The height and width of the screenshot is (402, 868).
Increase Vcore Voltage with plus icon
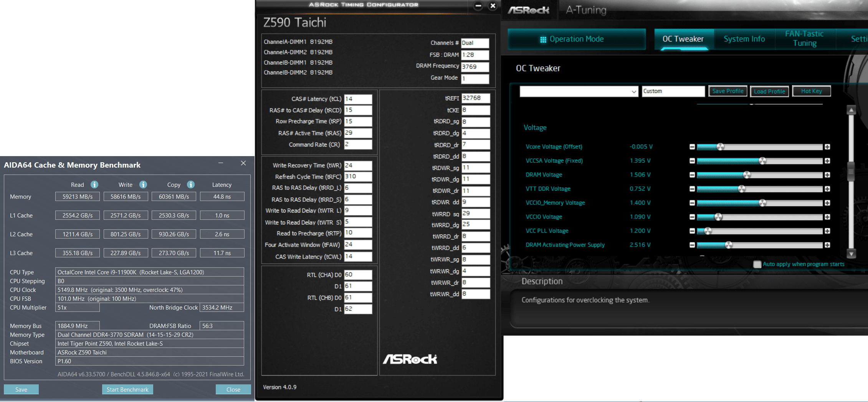[827, 147]
